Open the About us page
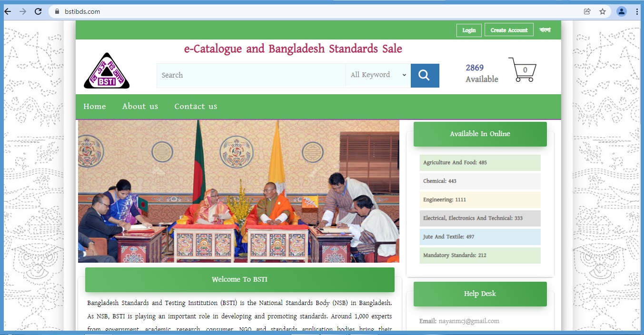Viewport: 644px width, 335px height. click(x=140, y=107)
